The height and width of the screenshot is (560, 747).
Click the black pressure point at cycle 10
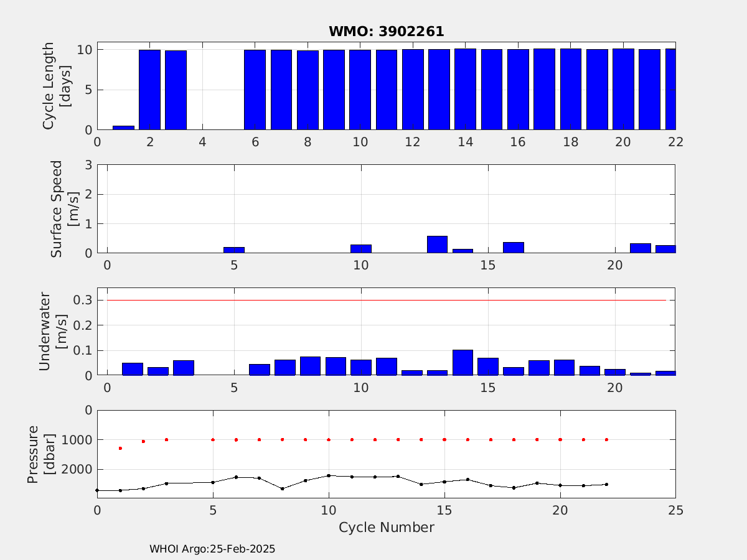coord(329,475)
